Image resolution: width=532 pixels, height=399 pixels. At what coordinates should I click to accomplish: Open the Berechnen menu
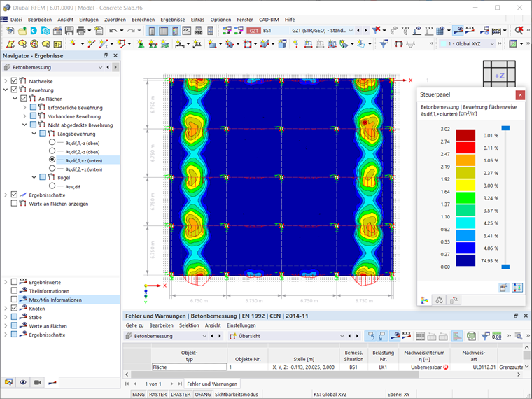coord(143,19)
